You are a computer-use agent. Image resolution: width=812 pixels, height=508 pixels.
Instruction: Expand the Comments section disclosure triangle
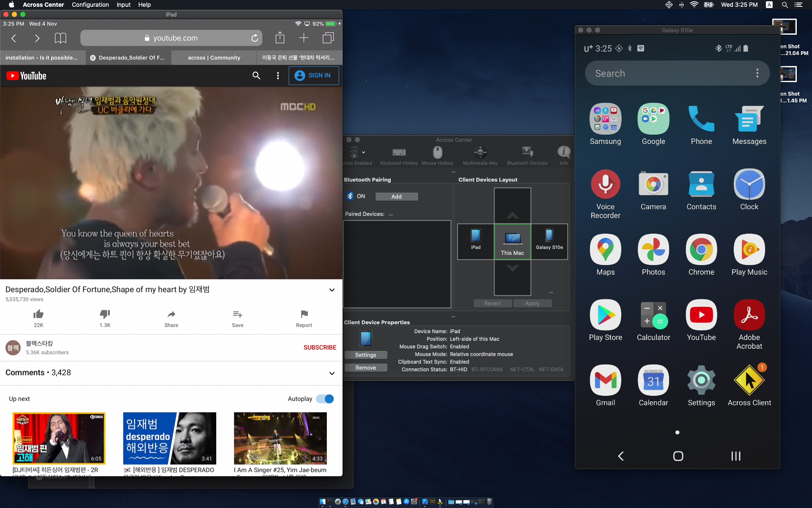pos(332,372)
